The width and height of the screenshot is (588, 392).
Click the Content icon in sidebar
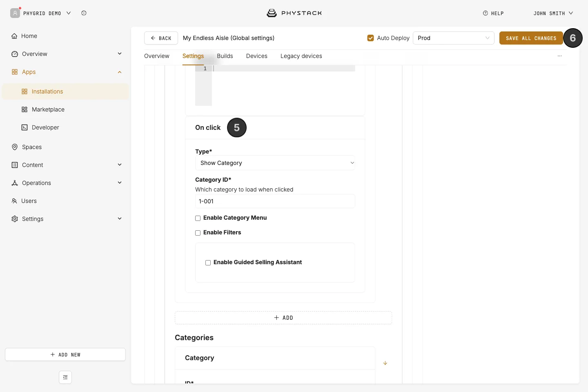pos(15,165)
